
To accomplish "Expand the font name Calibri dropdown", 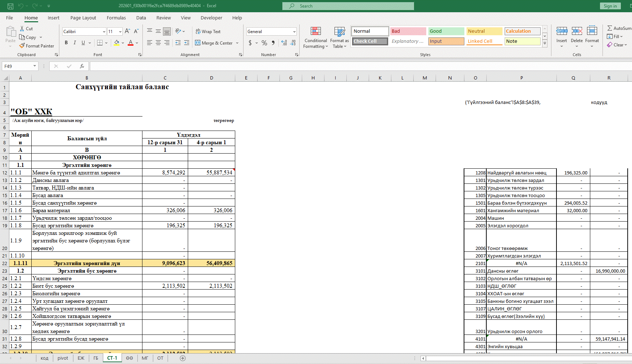I will tap(104, 32).
